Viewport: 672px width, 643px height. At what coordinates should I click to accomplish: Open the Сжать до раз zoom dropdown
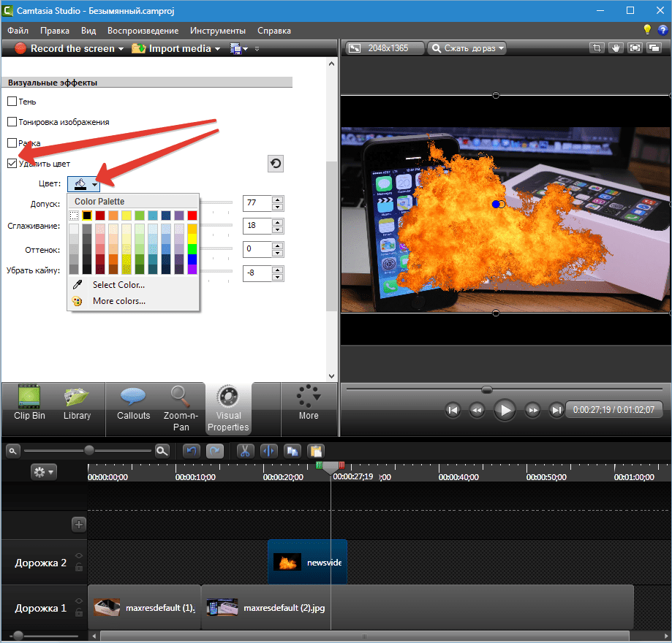click(467, 48)
